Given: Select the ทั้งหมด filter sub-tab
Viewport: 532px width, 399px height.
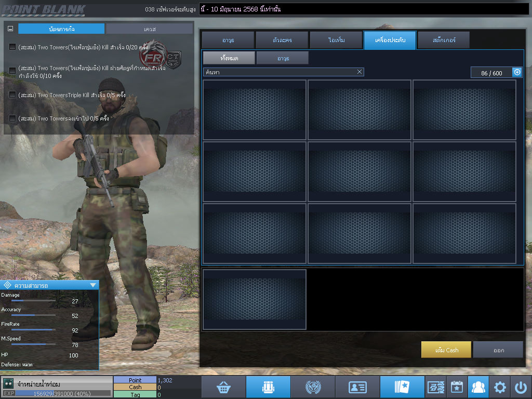Looking at the screenshot, I should [x=229, y=58].
